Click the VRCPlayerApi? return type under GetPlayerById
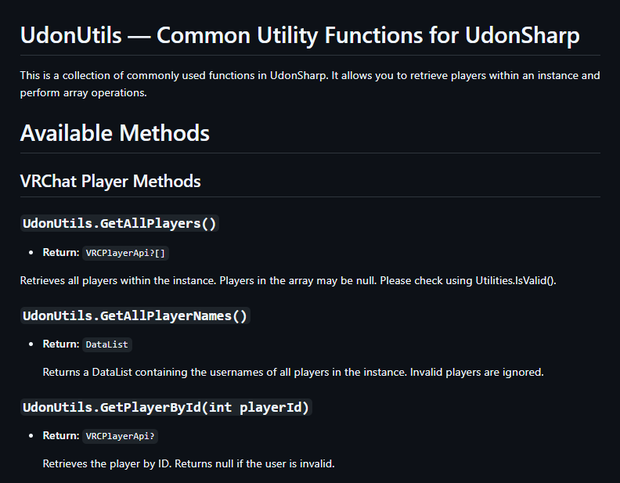 [120, 436]
